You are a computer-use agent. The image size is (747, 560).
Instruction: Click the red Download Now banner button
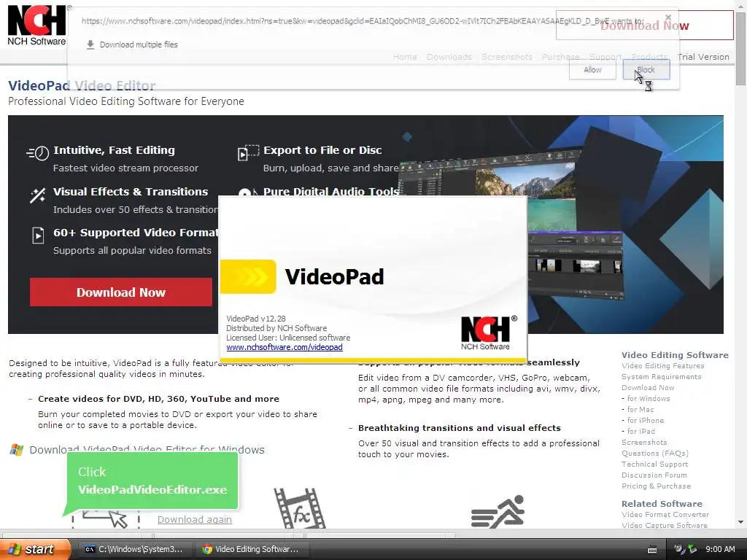(121, 292)
